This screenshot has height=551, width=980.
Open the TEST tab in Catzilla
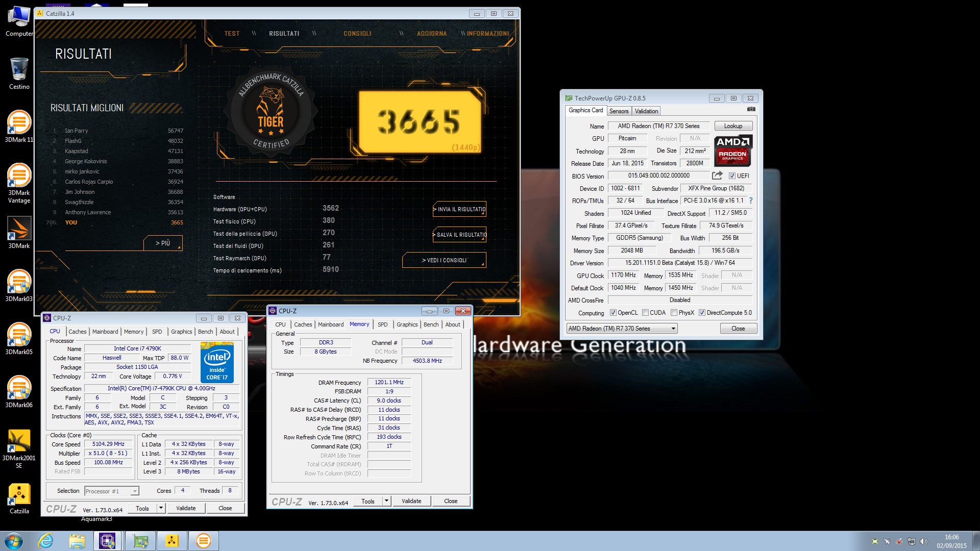click(232, 34)
